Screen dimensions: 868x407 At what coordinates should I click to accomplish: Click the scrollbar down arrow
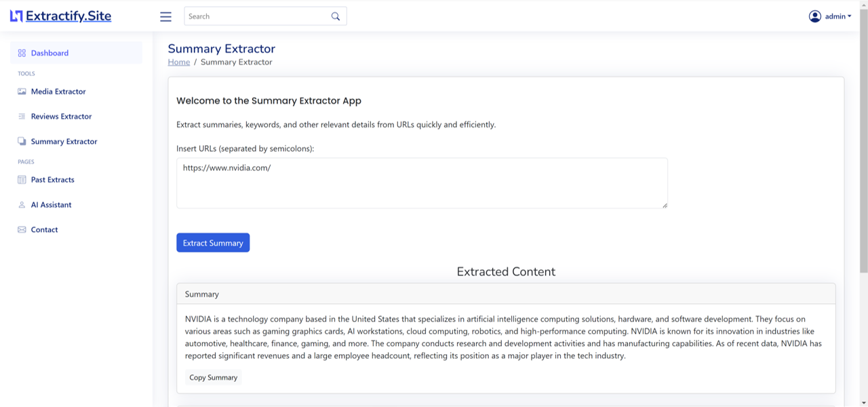coord(863,403)
